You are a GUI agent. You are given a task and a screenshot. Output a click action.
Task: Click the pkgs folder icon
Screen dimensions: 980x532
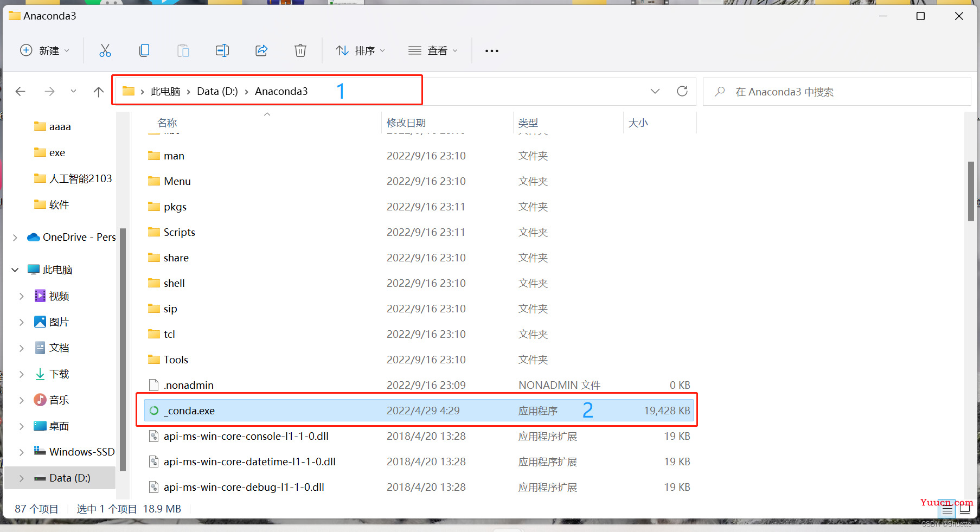154,207
